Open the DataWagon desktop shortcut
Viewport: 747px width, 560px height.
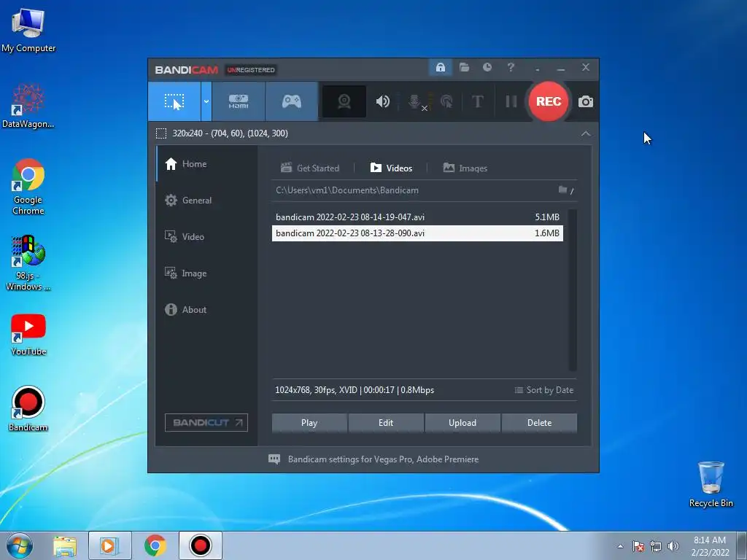[x=28, y=106]
